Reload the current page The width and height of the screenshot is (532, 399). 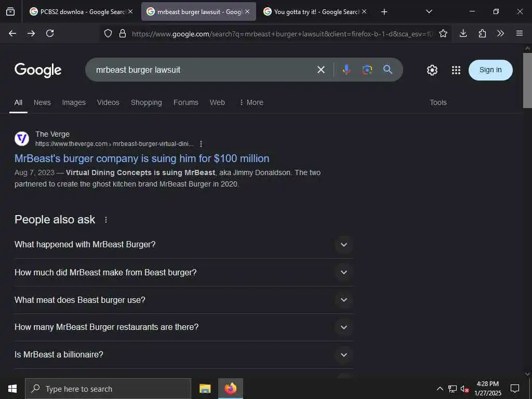click(x=50, y=33)
